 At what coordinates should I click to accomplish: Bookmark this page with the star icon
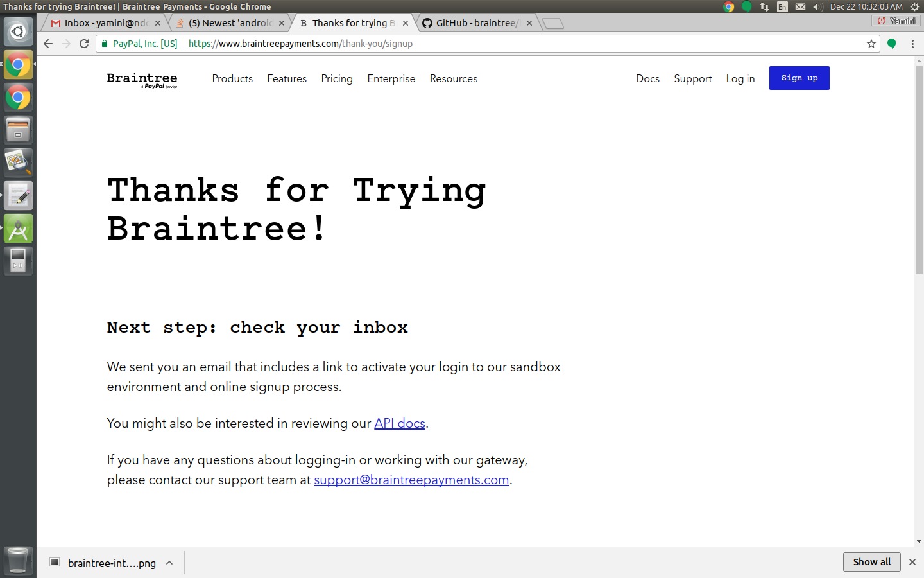pos(871,44)
